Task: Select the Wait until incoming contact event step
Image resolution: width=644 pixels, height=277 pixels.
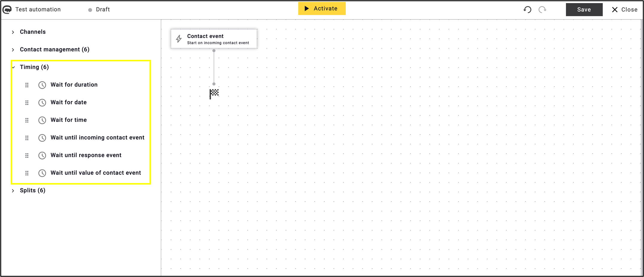Action: coord(98,138)
